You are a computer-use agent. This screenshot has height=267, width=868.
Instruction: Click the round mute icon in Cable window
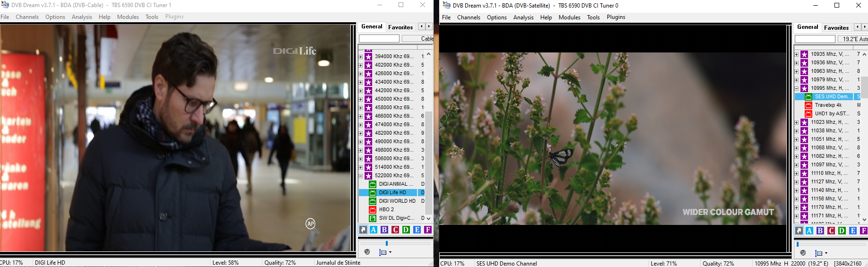(x=367, y=252)
